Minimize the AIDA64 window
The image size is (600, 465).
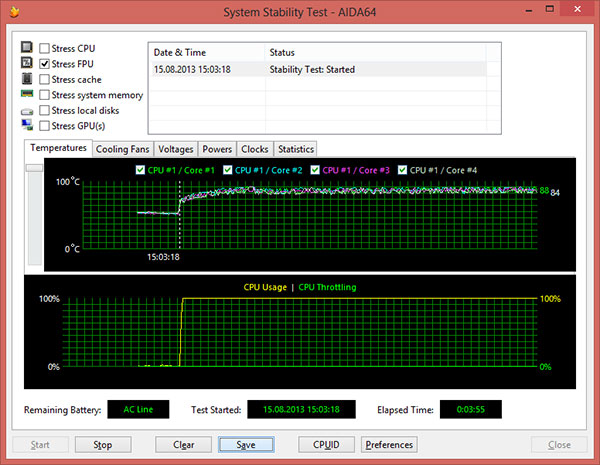point(529,10)
